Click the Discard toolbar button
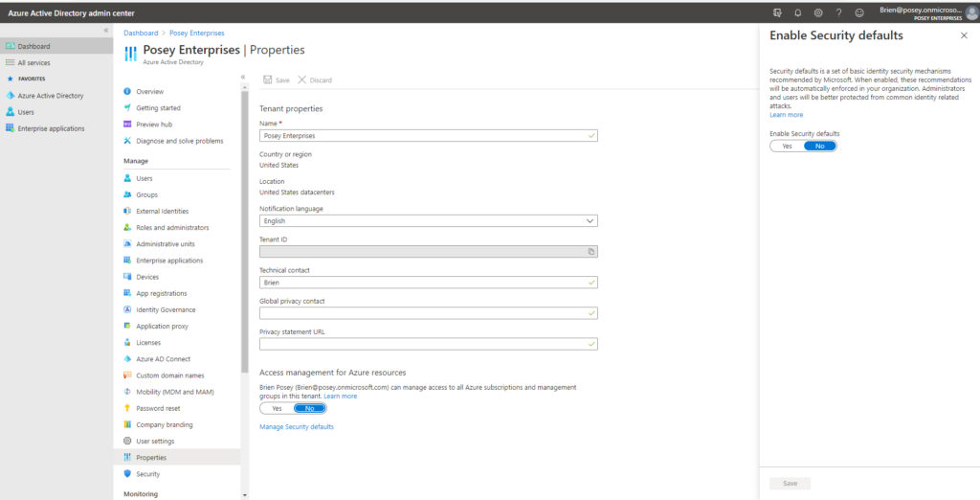The image size is (980, 500). click(x=315, y=80)
